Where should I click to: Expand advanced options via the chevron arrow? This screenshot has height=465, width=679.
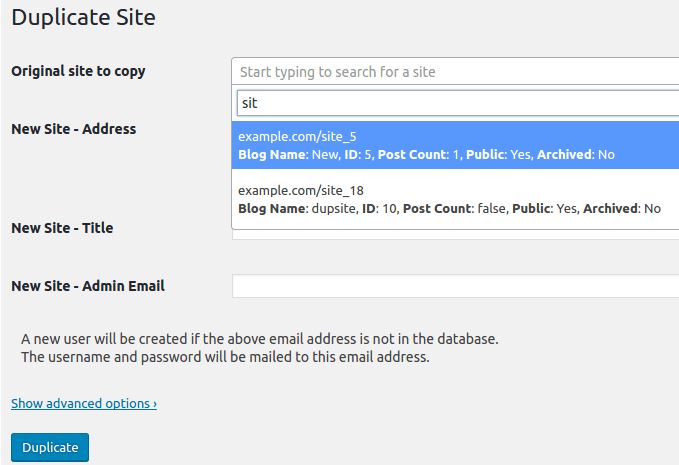[x=155, y=404]
